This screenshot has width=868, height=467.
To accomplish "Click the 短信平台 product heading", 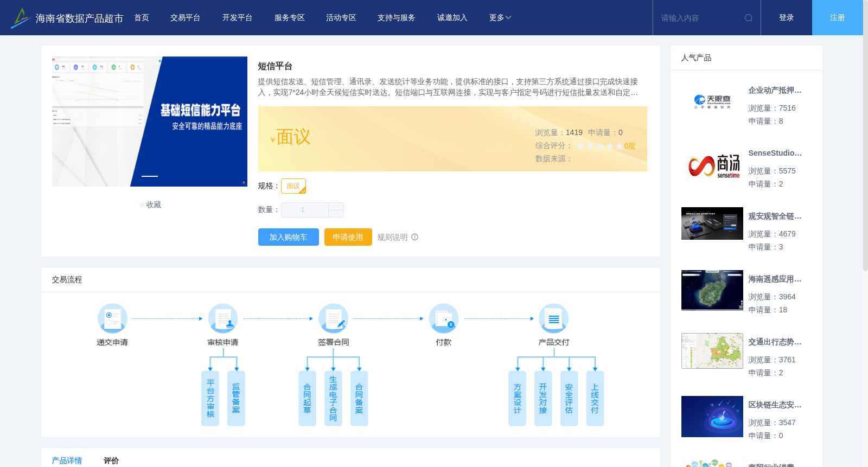I will [x=275, y=66].
